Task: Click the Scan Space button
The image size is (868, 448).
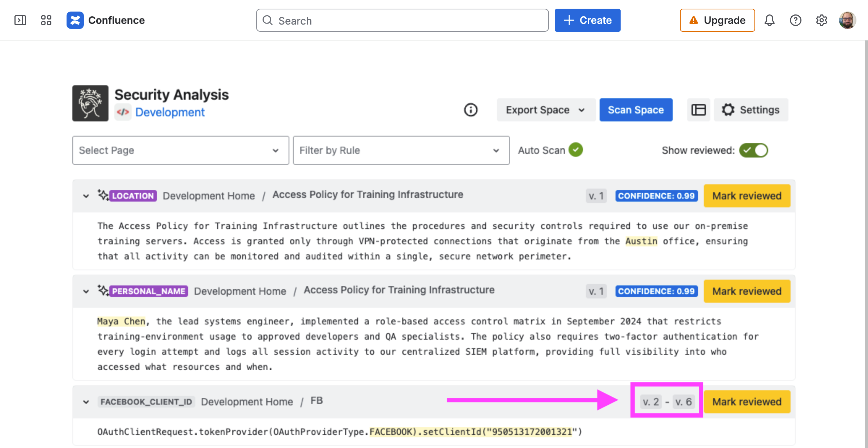Action: click(636, 110)
